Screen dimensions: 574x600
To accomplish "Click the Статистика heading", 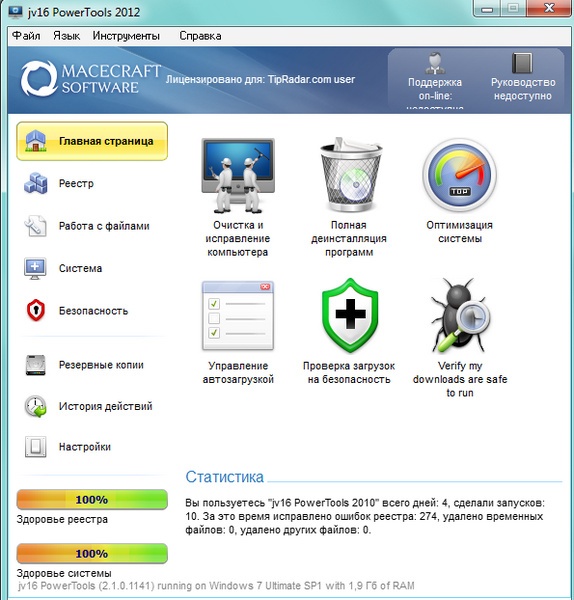I will point(225,477).
